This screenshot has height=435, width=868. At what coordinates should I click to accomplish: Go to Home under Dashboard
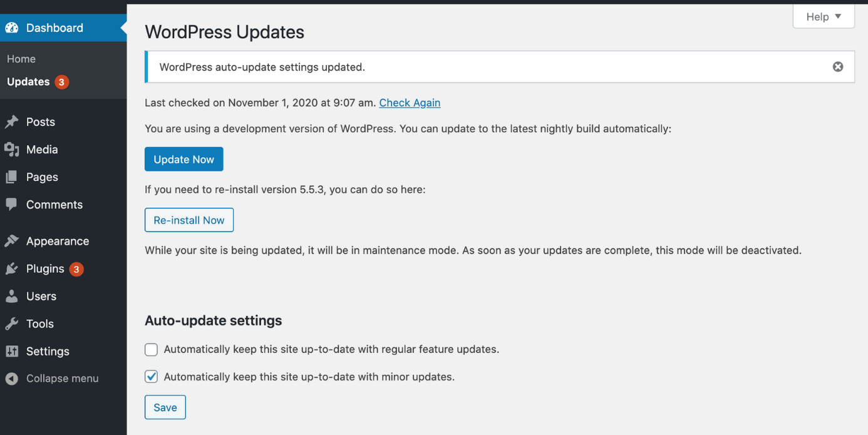click(21, 59)
